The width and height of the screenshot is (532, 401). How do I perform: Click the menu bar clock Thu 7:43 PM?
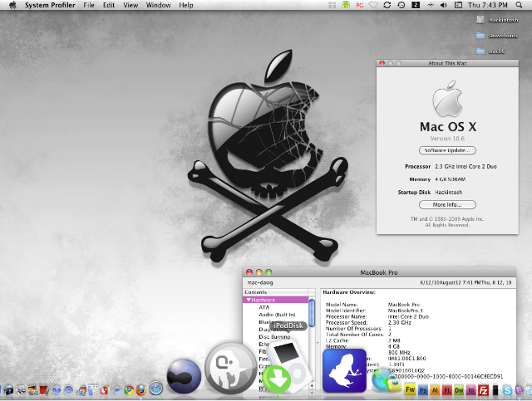click(488, 5)
